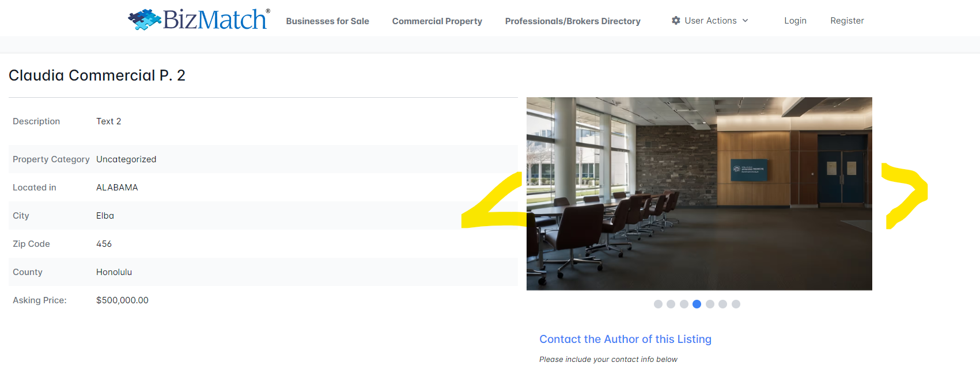Select the second carousel indicator dot
Image resolution: width=980 pixels, height=374 pixels.
pos(671,304)
